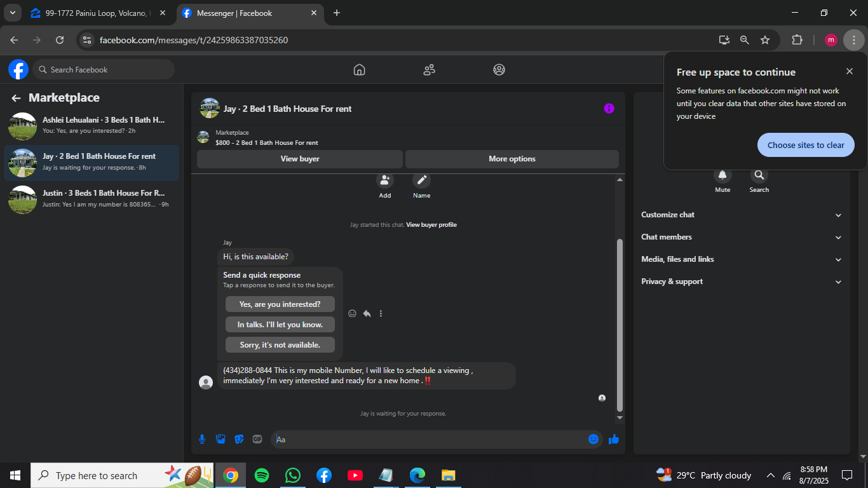The height and width of the screenshot is (488, 868).
Task: Click the chat scrollbar down arrow
Action: (620, 418)
